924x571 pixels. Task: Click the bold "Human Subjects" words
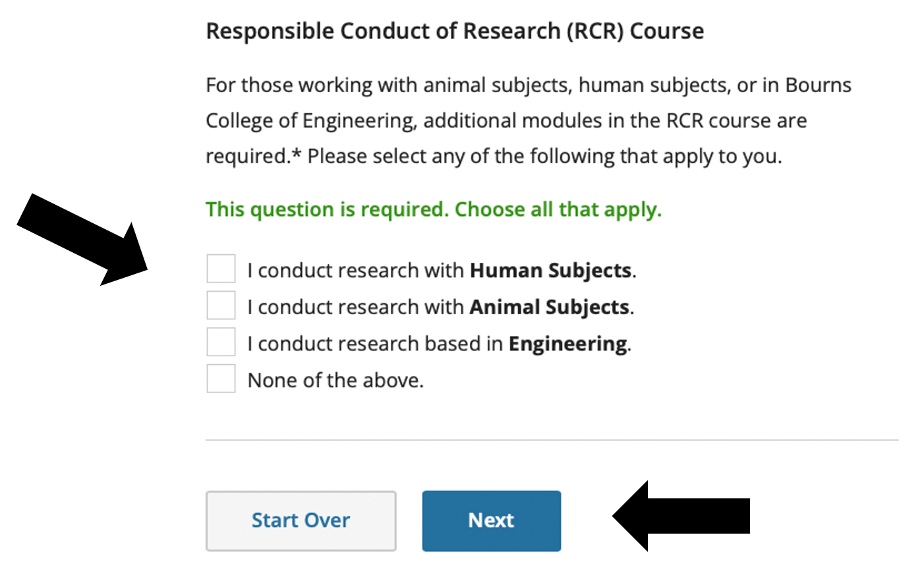[x=550, y=271]
